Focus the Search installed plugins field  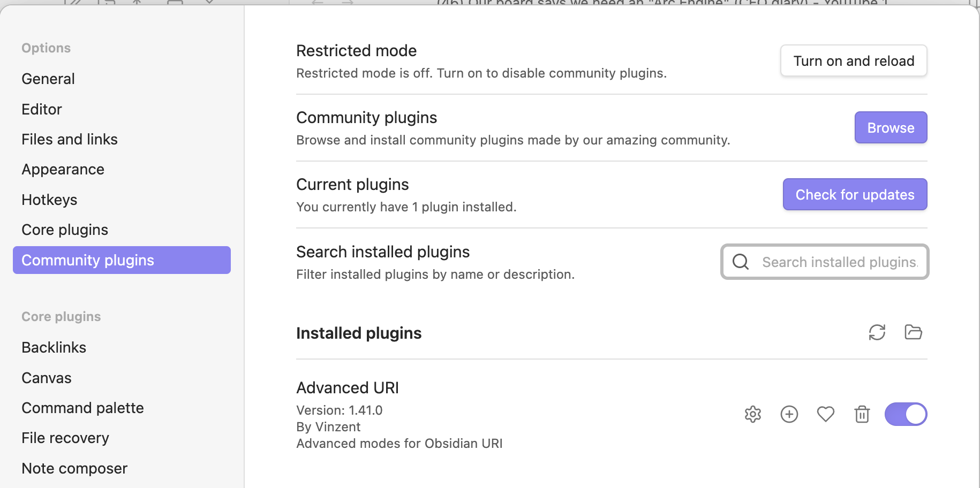[825, 262]
